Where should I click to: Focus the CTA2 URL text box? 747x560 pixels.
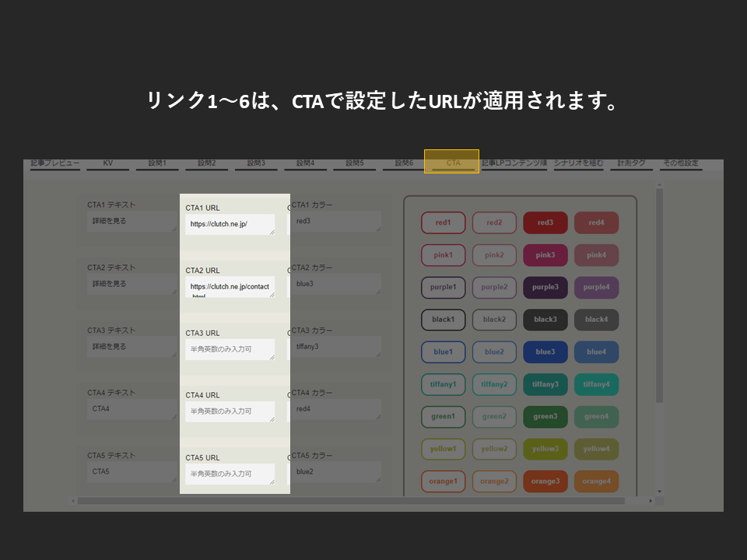tap(230, 287)
